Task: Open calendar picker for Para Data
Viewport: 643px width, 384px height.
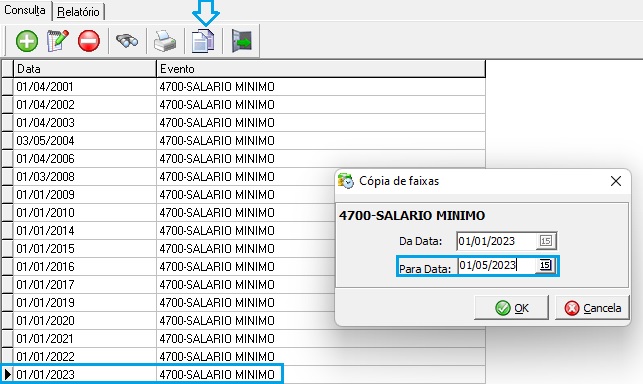Action: tap(545, 265)
